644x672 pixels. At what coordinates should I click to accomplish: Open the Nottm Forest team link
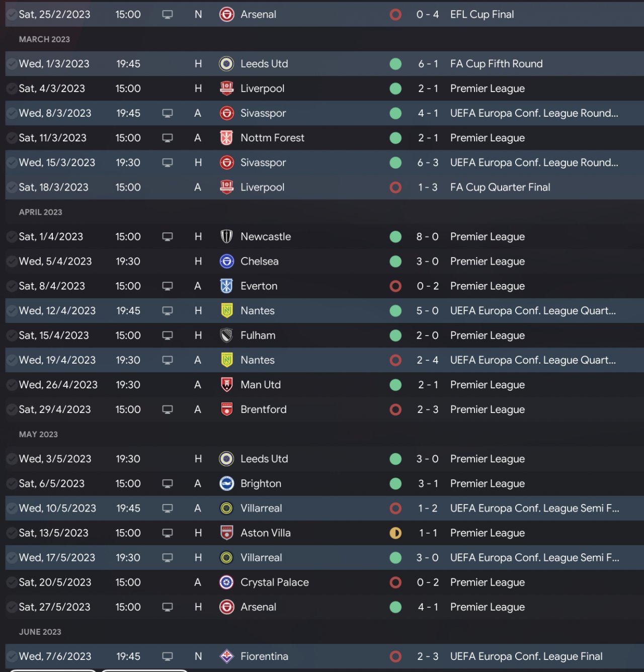[x=272, y=138]
